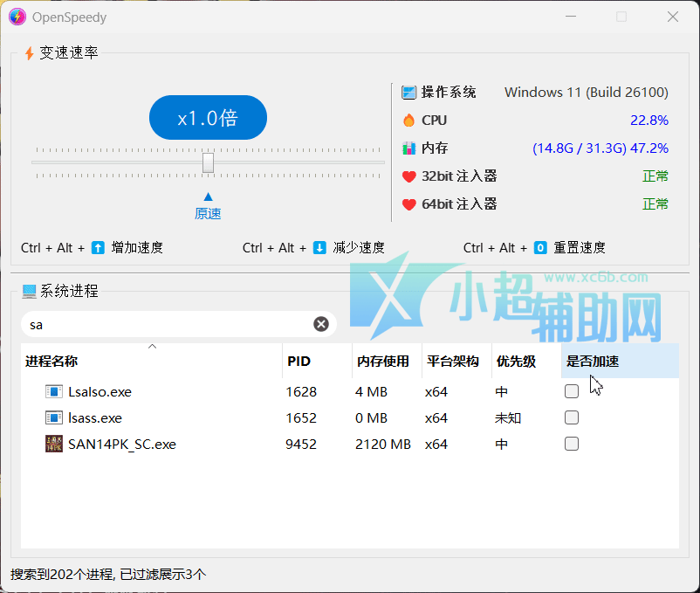Click the flame icon beside CPU

[x=408, y=120]
